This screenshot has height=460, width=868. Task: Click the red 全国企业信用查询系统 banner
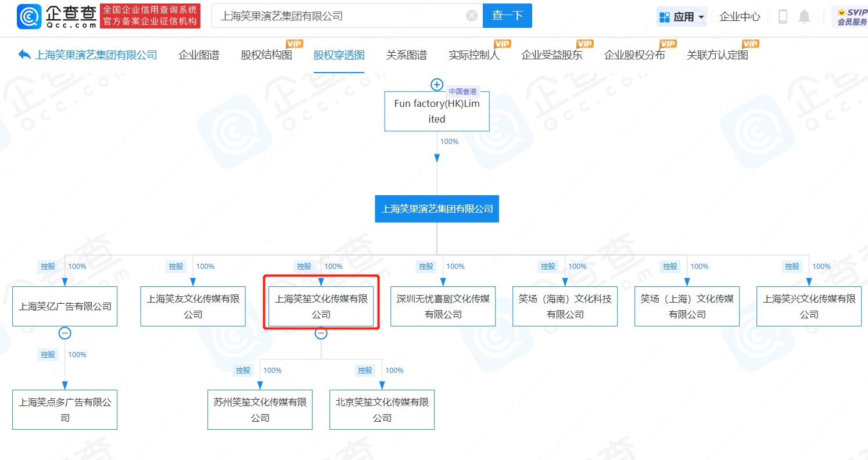(150, 16)
